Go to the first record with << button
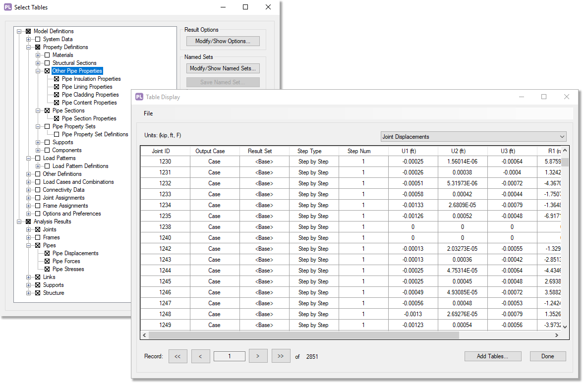This screenshot has height=388, width=588. click(x=177, y=356)
